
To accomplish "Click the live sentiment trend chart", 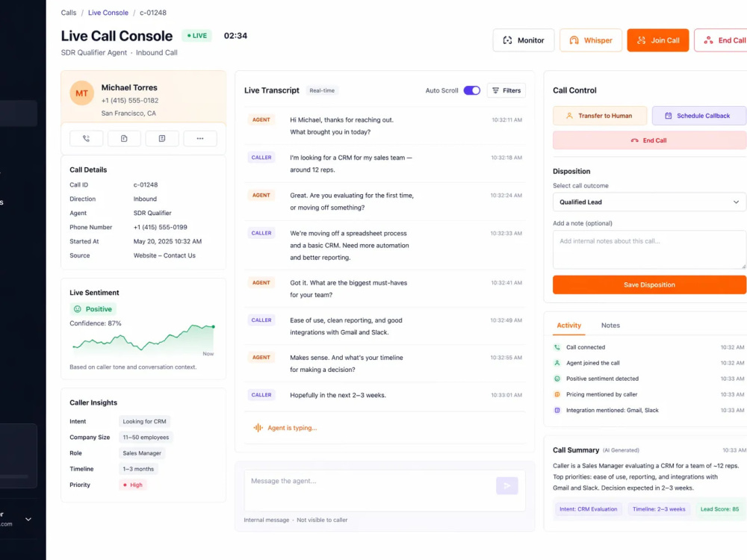I will pyautogui.click(x=143, y=339).
